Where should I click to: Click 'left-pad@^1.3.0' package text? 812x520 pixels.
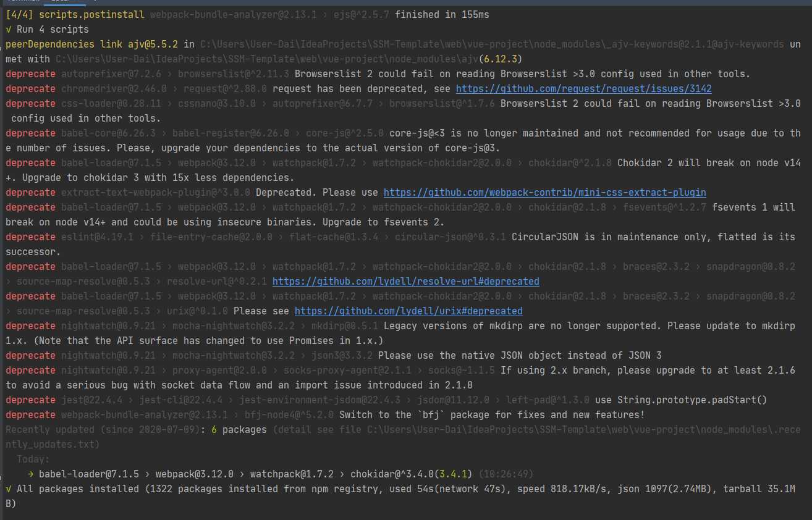click(x=548, y=400)
